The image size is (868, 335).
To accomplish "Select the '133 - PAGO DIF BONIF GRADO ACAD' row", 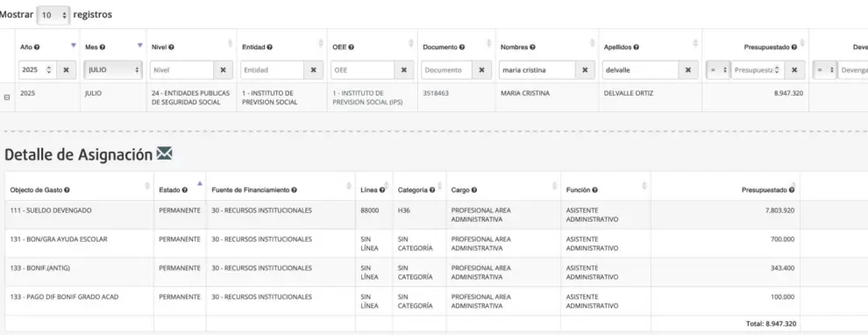I will coord(437,301).
